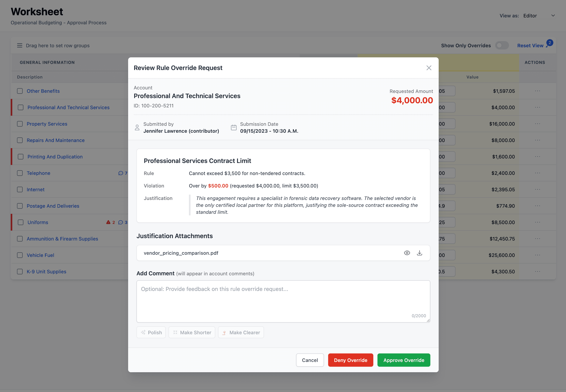Open the comment bubble on Telephone row
The image size is (566, 392).
(x=121, y=173)
